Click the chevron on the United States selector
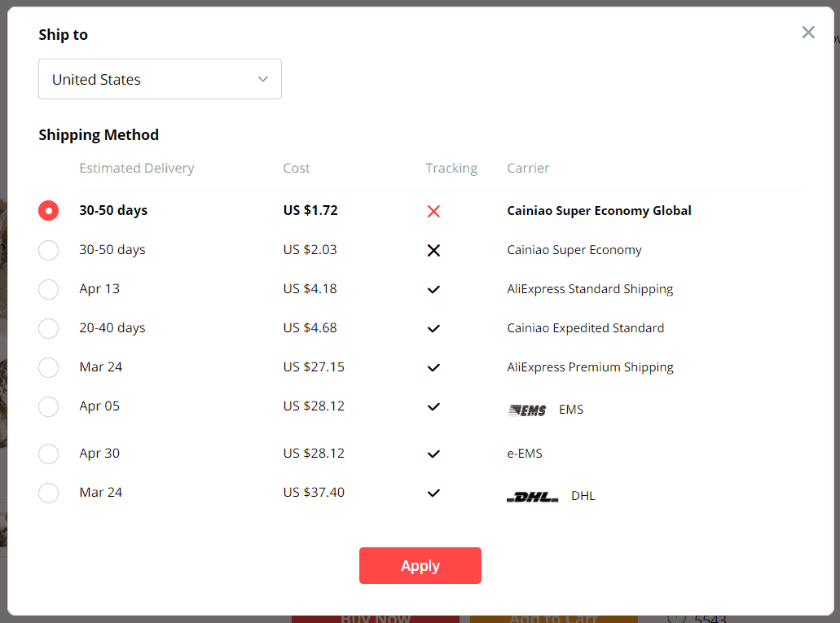 [262, 79]
